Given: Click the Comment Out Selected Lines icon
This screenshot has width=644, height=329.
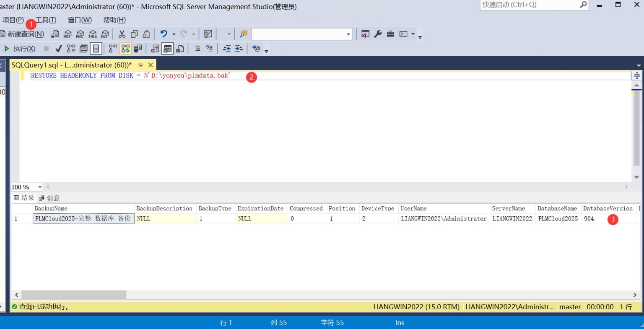Looking at the screenshot, I should 198,48.
